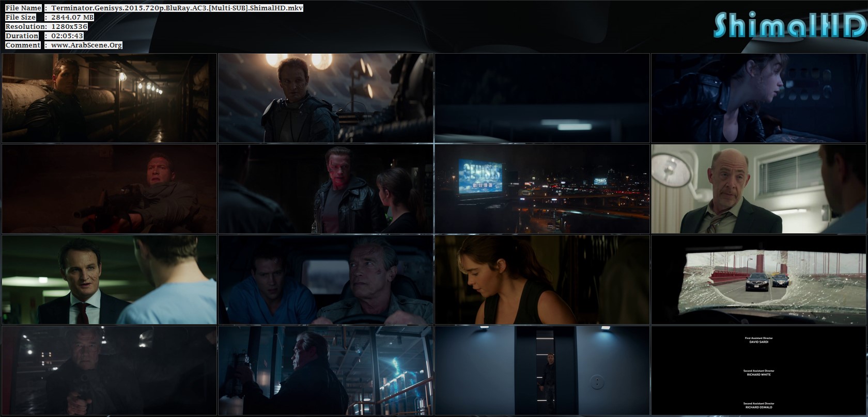
Task: Select thumbnail of man aiming a rifle
Action: 109,189
